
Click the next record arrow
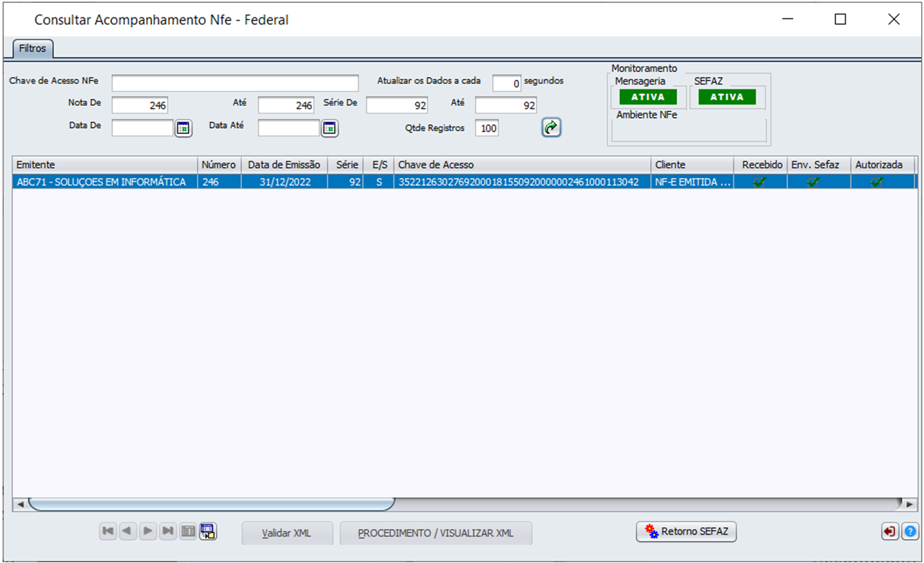[148, 532]
